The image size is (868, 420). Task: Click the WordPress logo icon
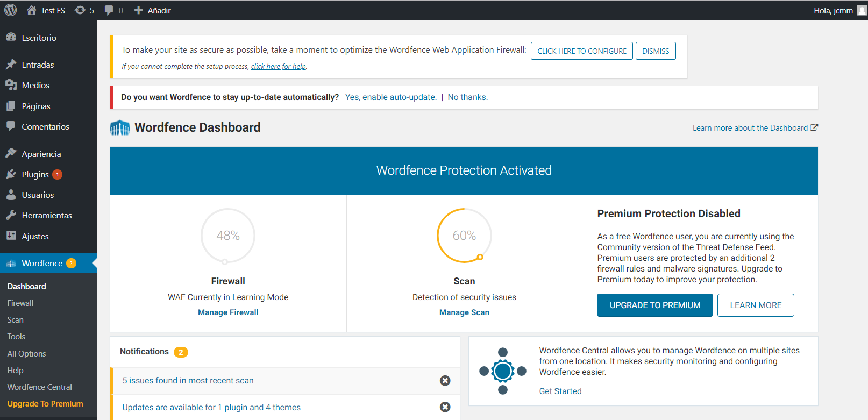point(11,10)
